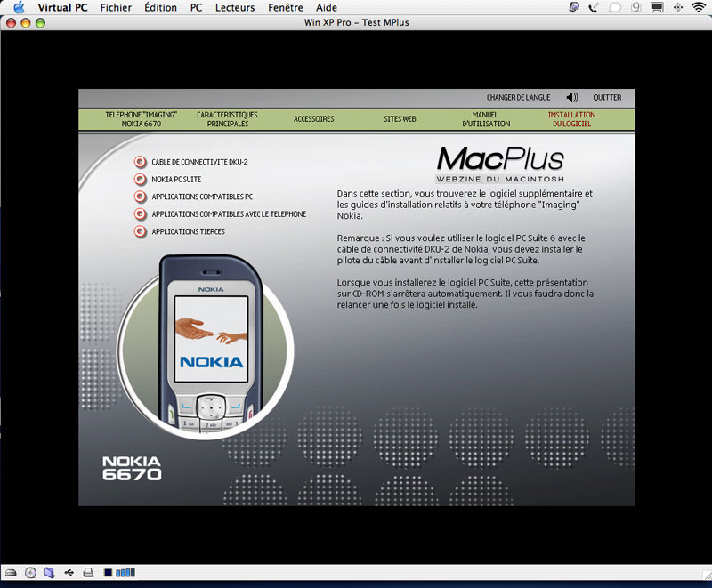Click the display menu bar icon
This screenshot has height=588, width=712.
click(657, 7)
